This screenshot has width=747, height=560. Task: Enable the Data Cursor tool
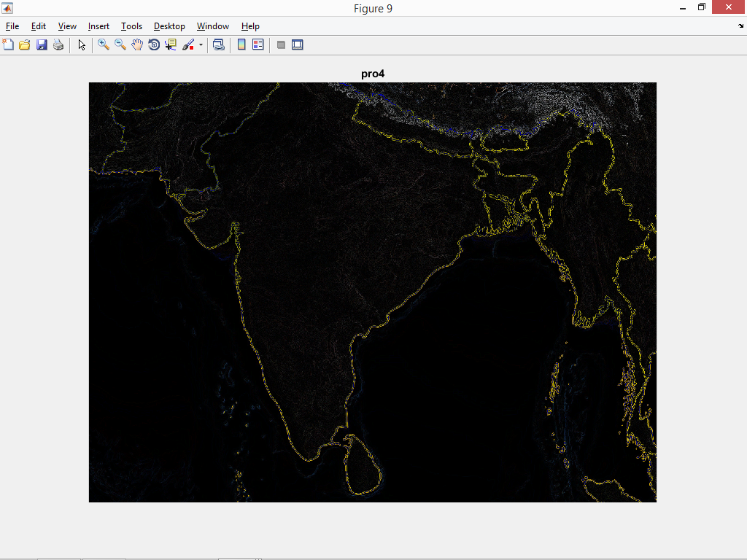pos(170,44)
